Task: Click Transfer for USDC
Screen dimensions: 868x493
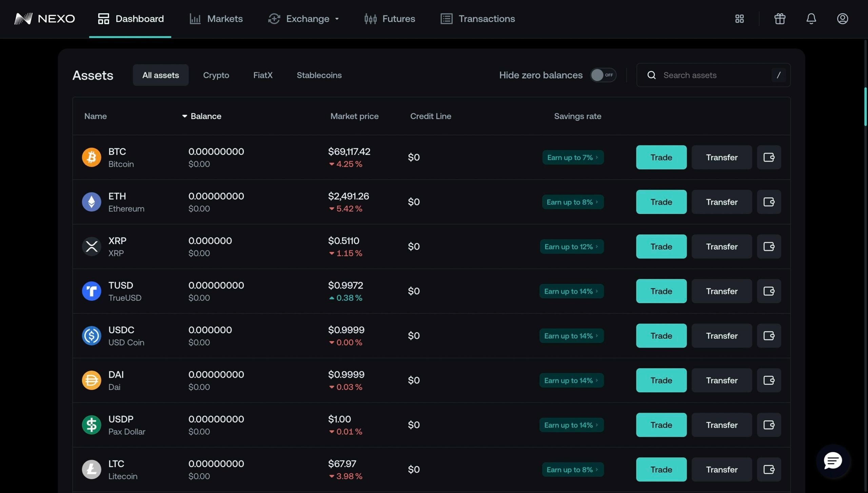Action: [722, 335]
